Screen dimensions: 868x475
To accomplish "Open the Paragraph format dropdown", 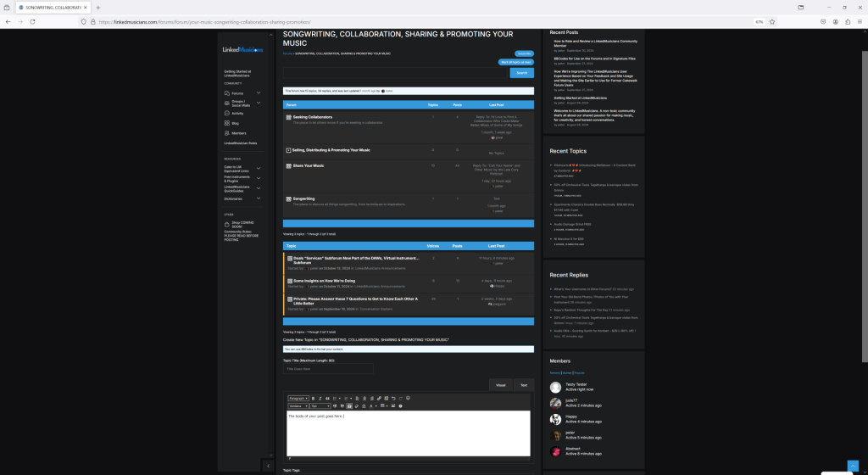I will pos(298,399).
